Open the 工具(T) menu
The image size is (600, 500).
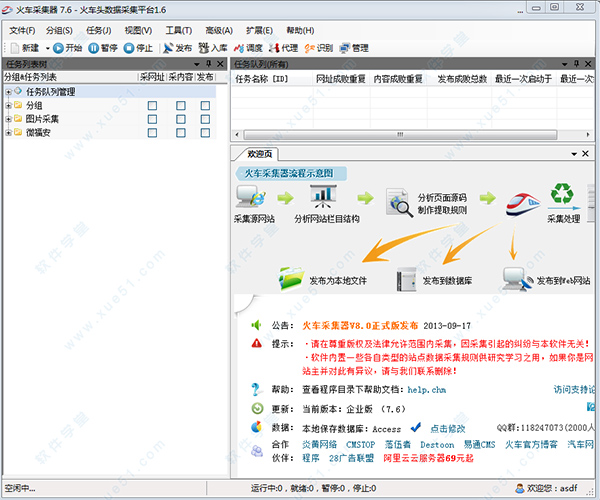[179, 30]
